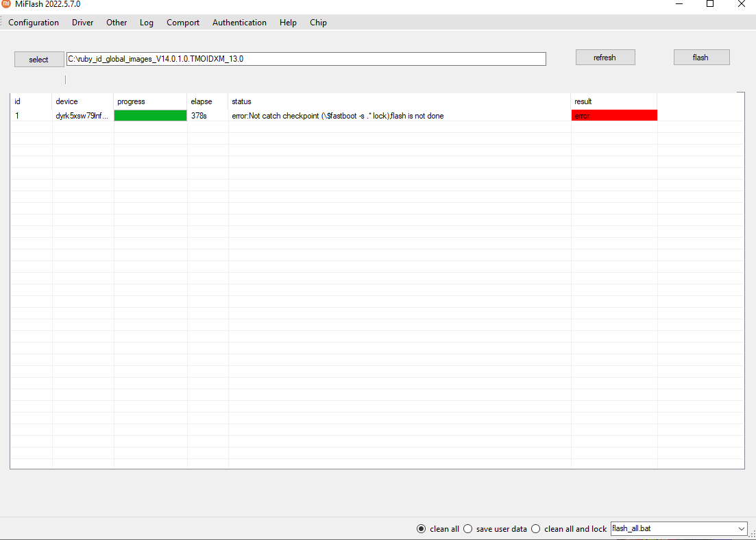Click the MiFlash app logo icon
756x540 pixels.
point(6,4)
